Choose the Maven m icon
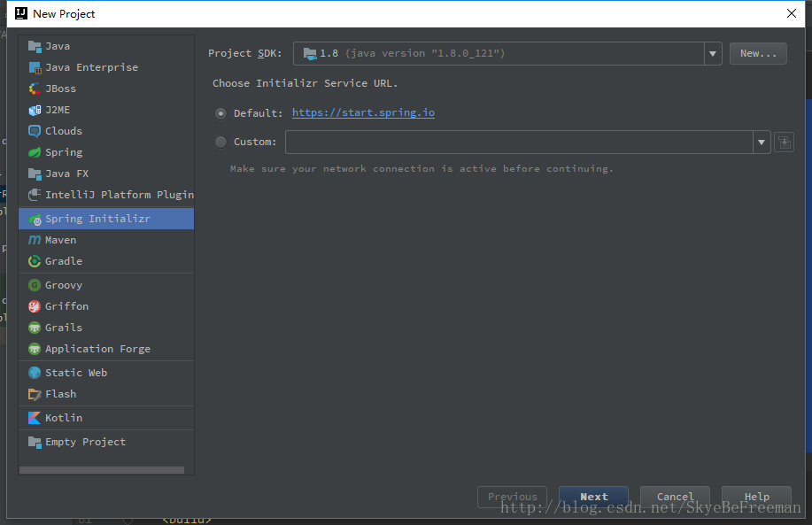 35,240
